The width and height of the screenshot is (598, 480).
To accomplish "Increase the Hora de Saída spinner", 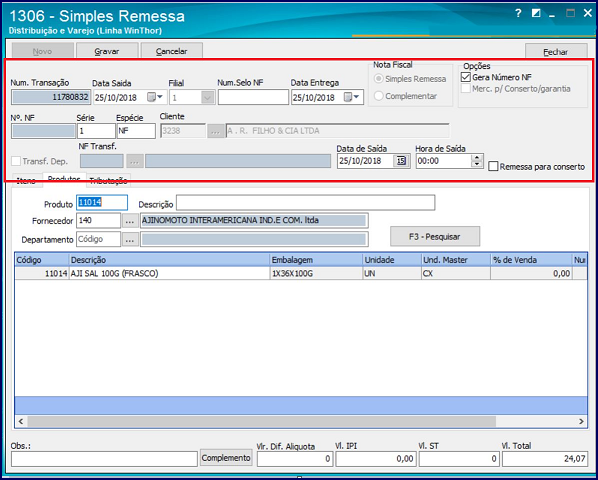I will (477, 157).
